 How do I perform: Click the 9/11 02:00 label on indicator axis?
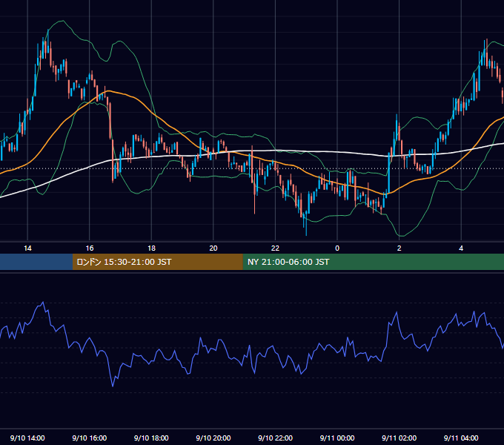tap(399, 438)
